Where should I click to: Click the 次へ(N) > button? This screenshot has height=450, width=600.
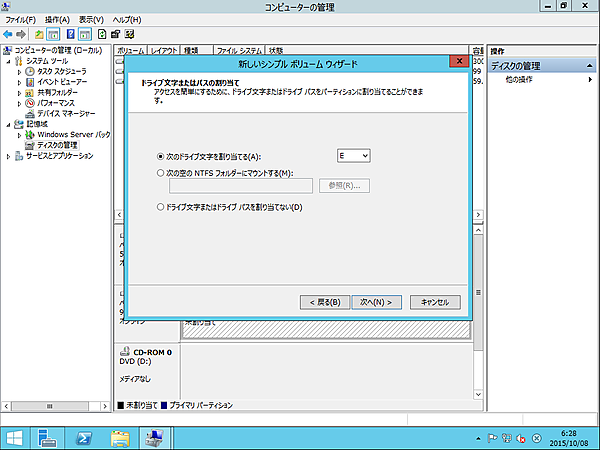[x=377, y=302]
